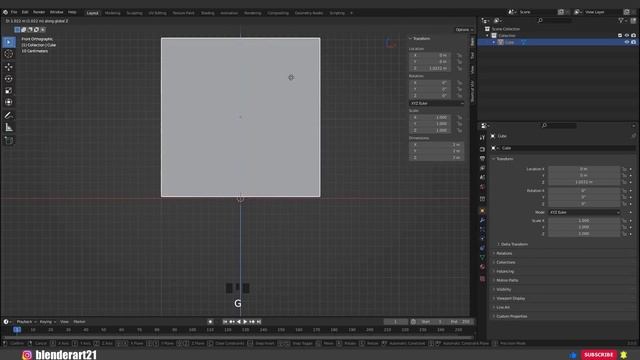This screenshot has width=640, height=360.
Task: Open the View Layer properties tab icon
Action: (482, 168)
